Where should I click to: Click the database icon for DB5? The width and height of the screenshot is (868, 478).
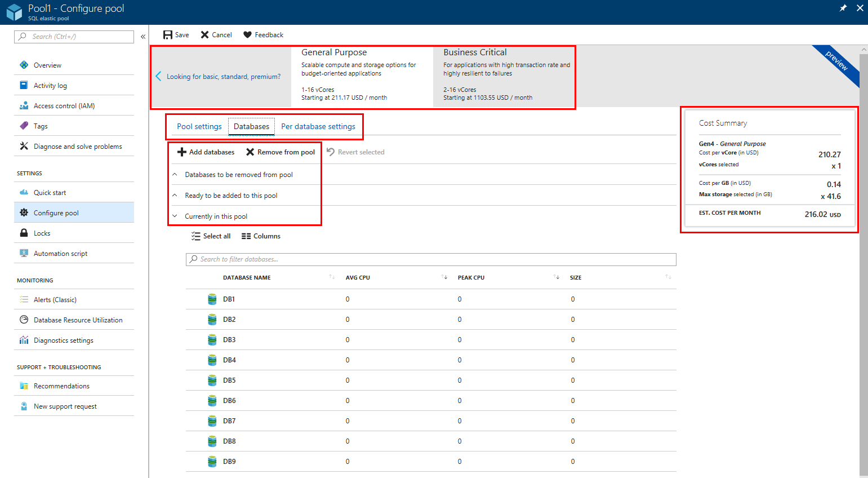(x=212, y=380)
